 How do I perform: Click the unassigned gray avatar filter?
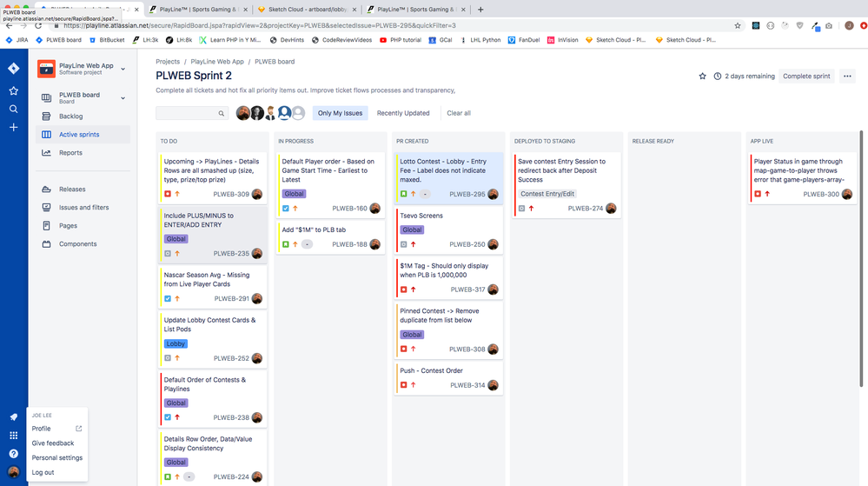point(298,113)
